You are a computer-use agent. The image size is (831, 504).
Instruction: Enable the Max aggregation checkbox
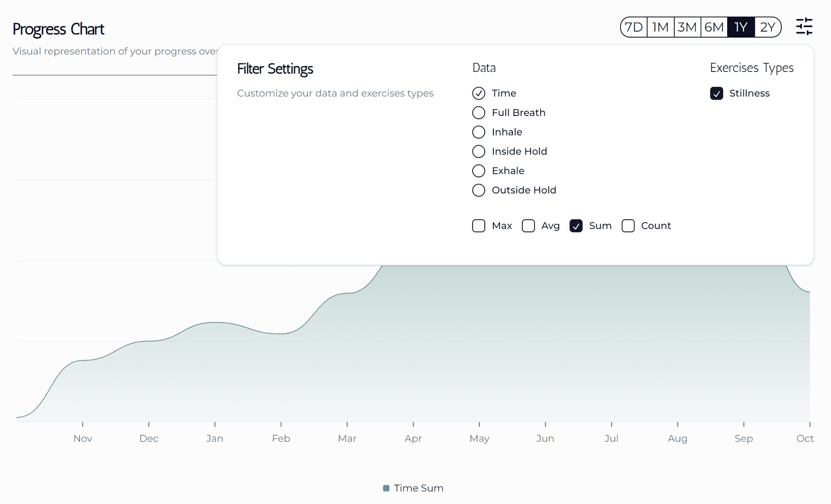(479, 225)
